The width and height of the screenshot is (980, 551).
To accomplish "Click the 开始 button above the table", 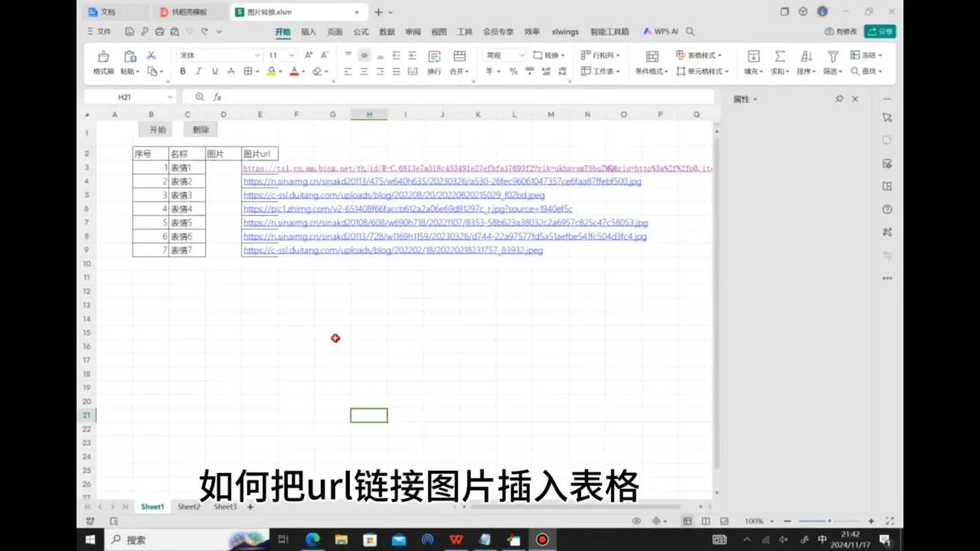I will (156, 129).
